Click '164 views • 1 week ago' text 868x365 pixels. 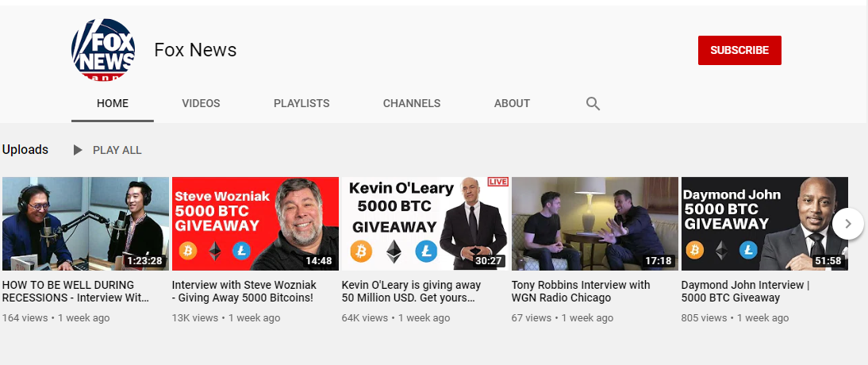(x=56, y=318)
